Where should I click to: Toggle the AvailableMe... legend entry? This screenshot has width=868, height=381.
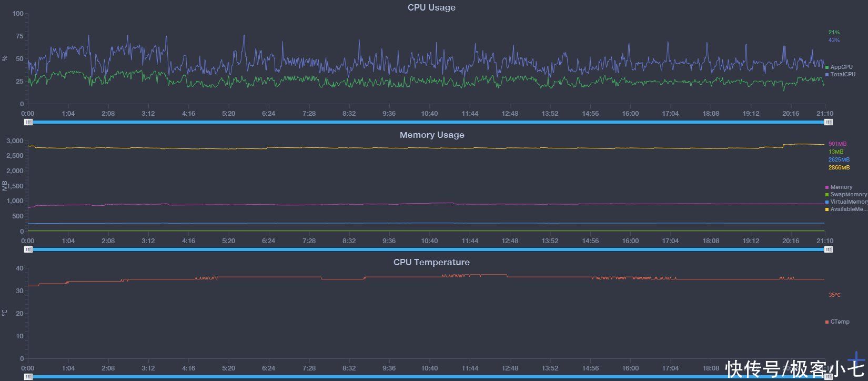pyautogui.click(x=846, y=209)
